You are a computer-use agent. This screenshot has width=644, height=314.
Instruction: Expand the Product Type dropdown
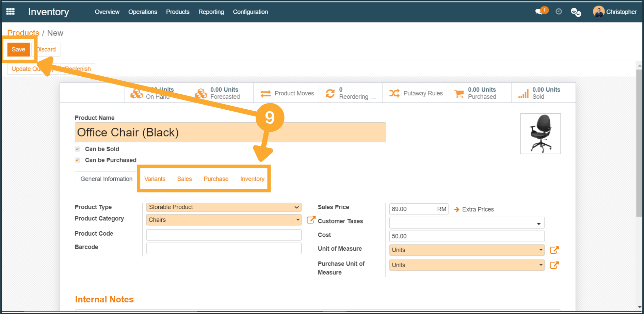[x=224, y=207]
